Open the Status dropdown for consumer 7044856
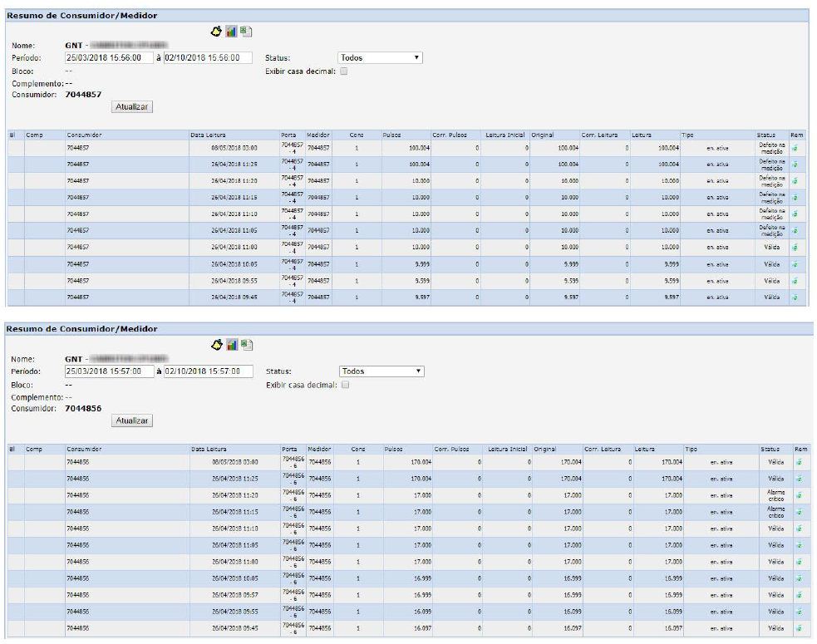Screen dimensions: 817x644 (381, 371)
